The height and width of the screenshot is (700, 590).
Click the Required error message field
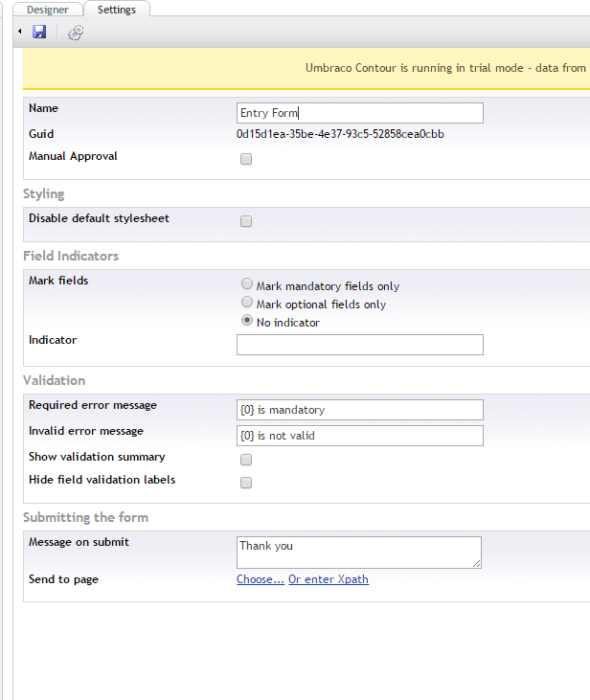359,410
